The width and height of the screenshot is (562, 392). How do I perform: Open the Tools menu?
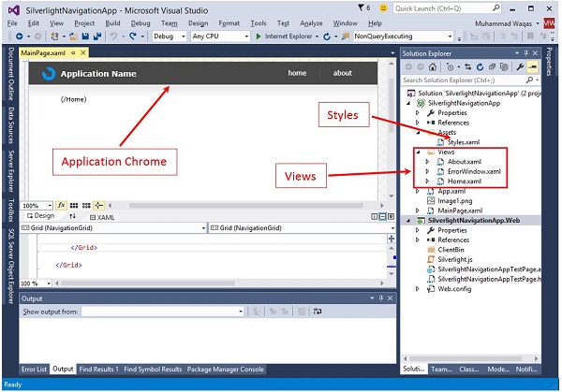point(259,23)
